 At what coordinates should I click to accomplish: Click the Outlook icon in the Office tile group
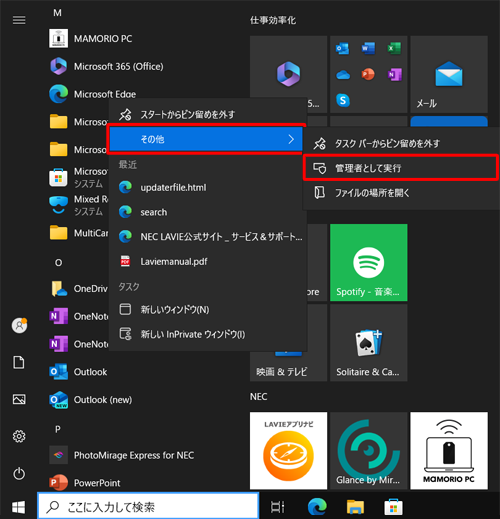(343, 49)
